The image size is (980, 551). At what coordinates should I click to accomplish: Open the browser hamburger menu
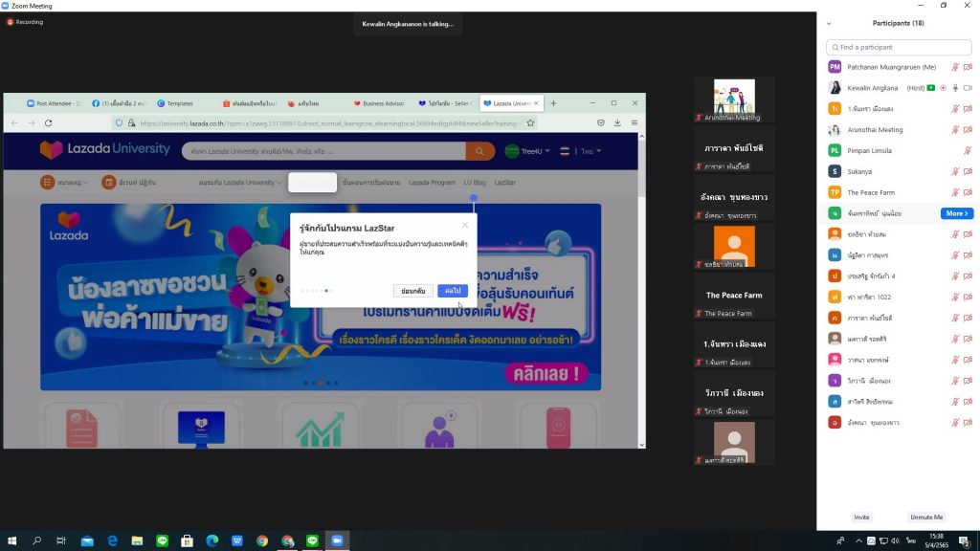pyautogui.click(x=635, y=123)
